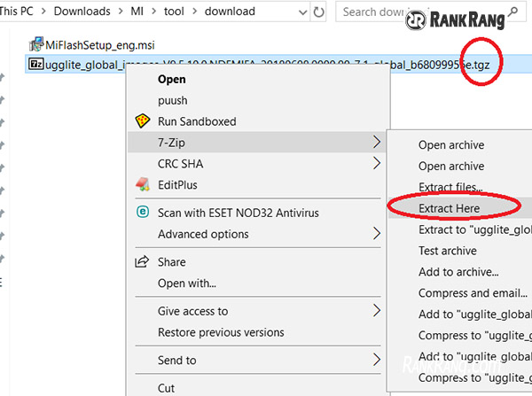
Task: Expand the Send to submenu arrow
Action: (377, 360)
